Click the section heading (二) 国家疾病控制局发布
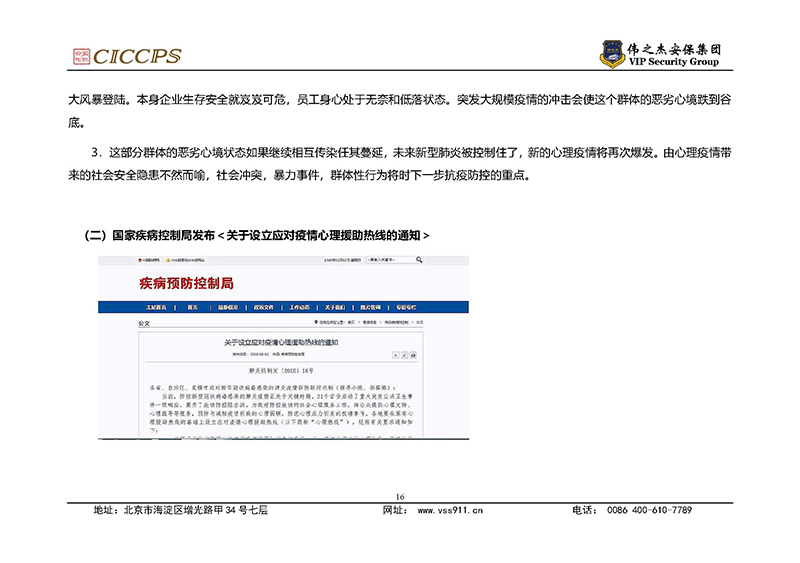This screenshot has height=563, width=800. pyautogui.click(x=260, y=235)
